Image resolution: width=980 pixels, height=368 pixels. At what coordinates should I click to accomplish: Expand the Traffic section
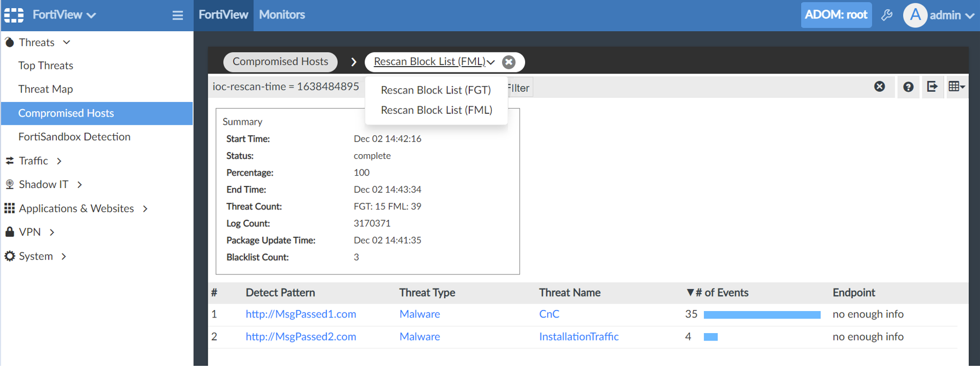click(59, 161)
